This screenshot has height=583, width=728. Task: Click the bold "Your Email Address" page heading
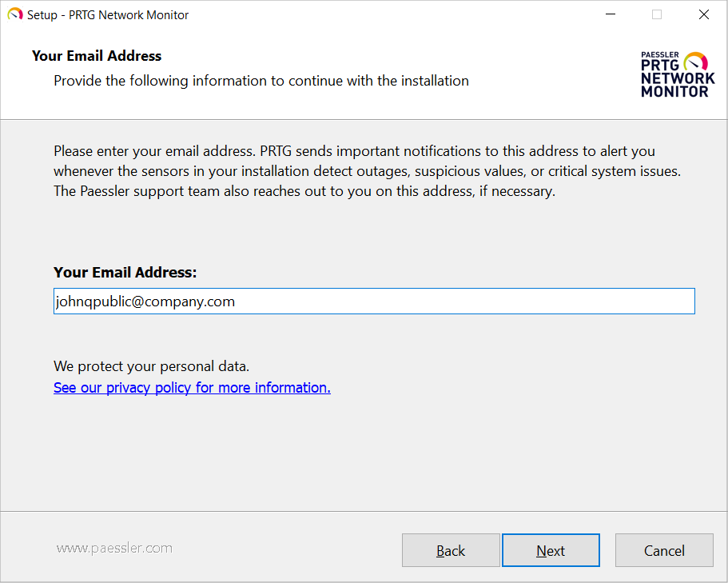tap(97, 56)
